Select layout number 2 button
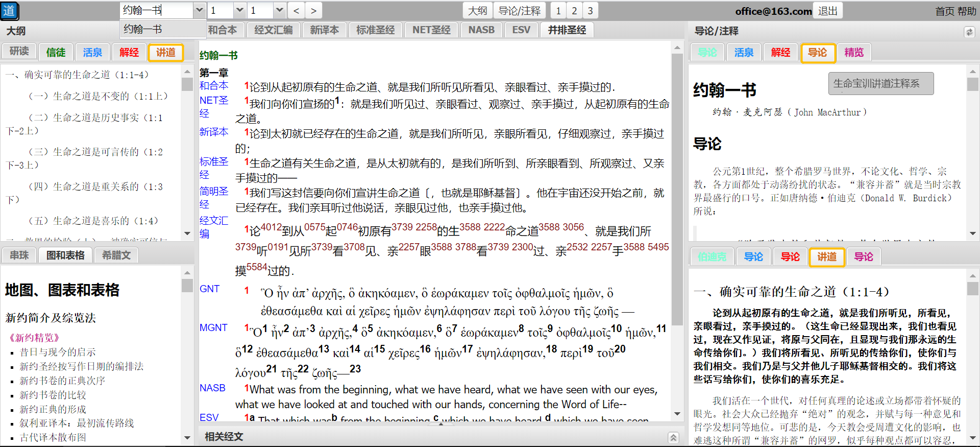The width and height of the screenshot is (980, 447). pos(574,11)
